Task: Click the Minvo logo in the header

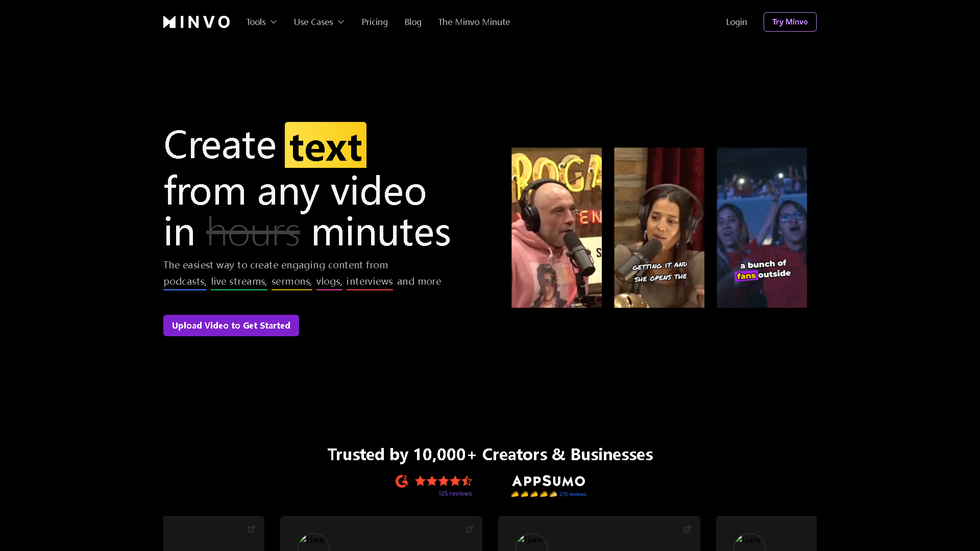Action: tap(196, 22)
